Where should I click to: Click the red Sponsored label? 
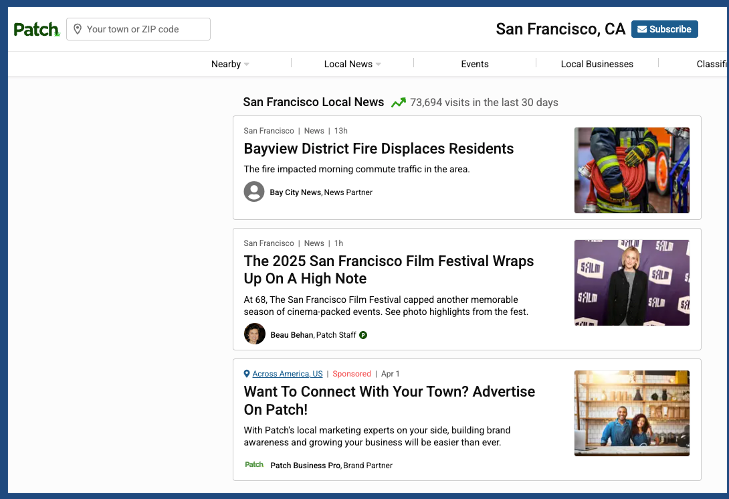351,373
